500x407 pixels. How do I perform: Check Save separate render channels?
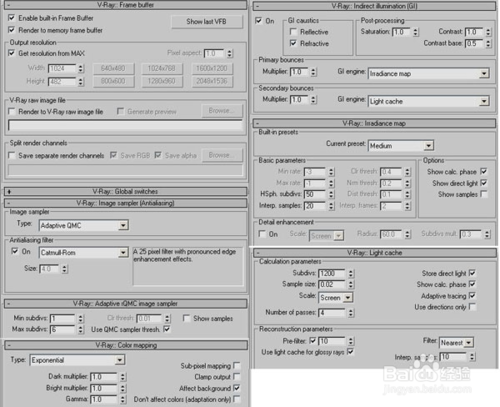point(12,155)
